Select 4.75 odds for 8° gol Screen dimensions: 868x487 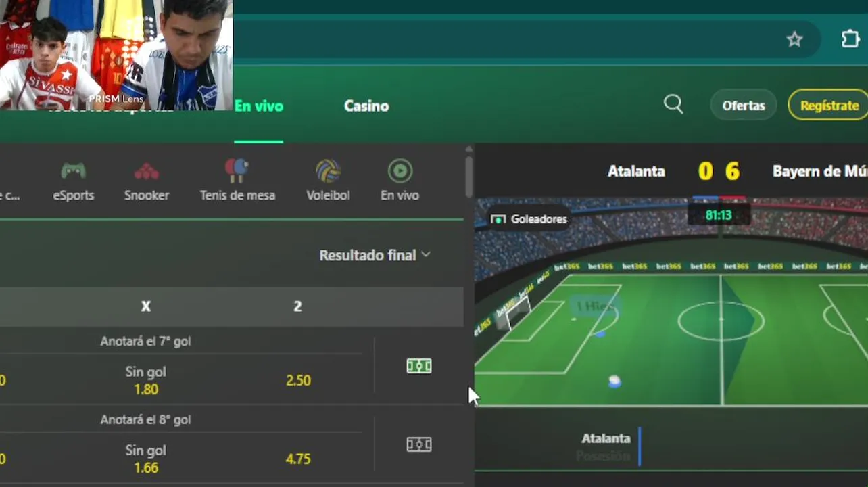click(x=298, y=459)
